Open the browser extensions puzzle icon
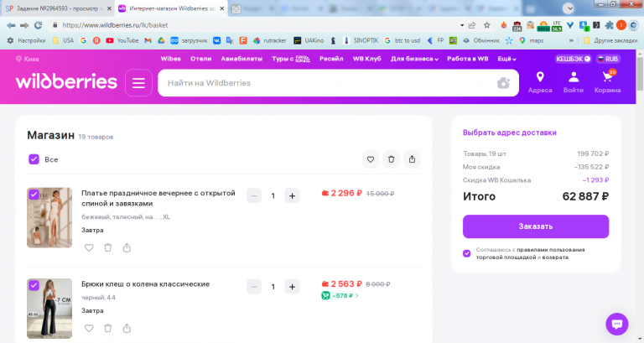 point(609,25)
